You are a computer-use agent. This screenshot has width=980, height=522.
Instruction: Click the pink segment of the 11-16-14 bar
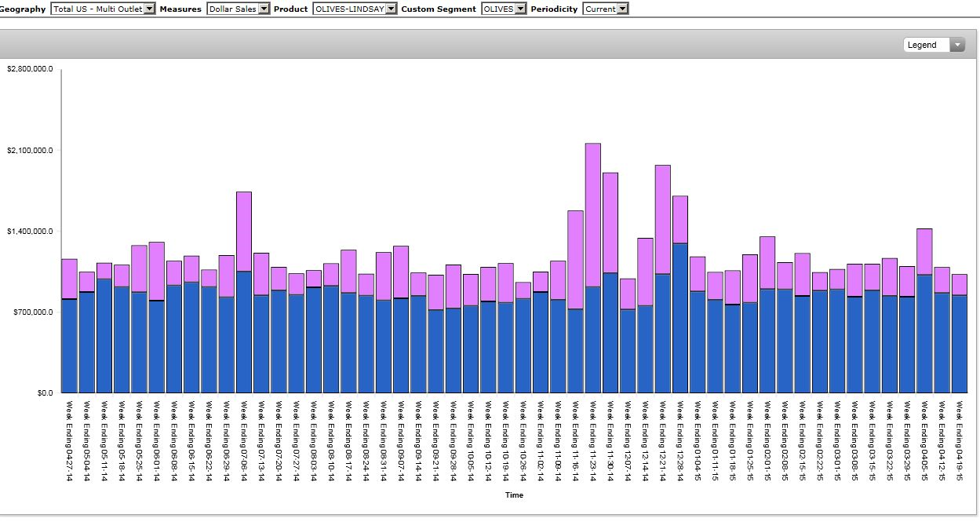click(x=576, y=259)
